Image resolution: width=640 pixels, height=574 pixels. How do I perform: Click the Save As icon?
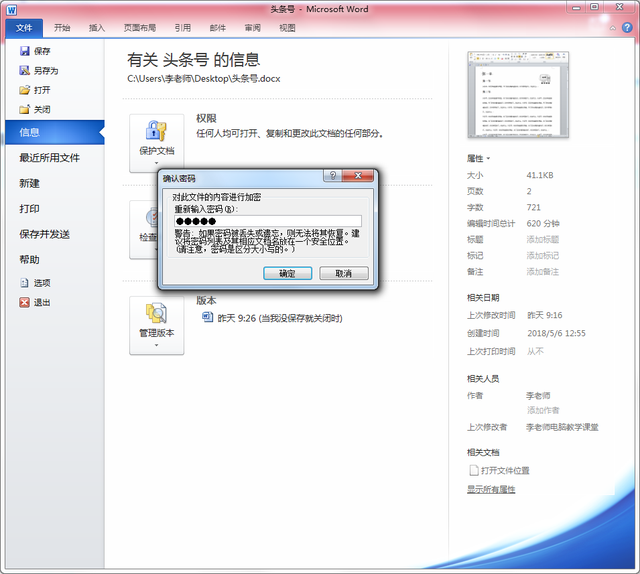[24, 71]
